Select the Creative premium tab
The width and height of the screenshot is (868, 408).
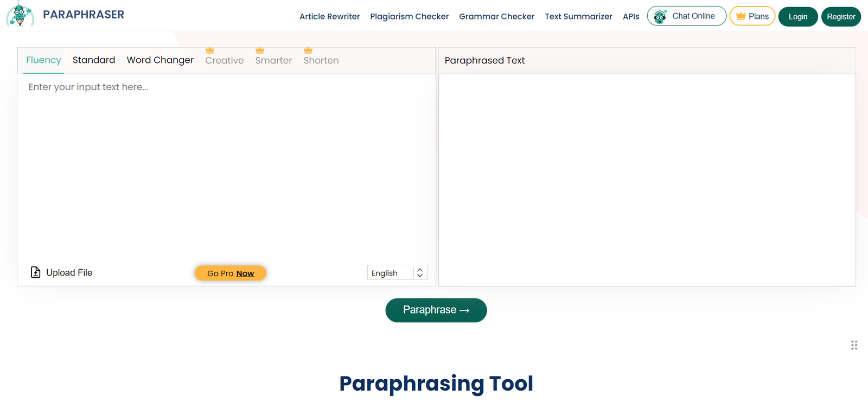[x=225, y=61]
